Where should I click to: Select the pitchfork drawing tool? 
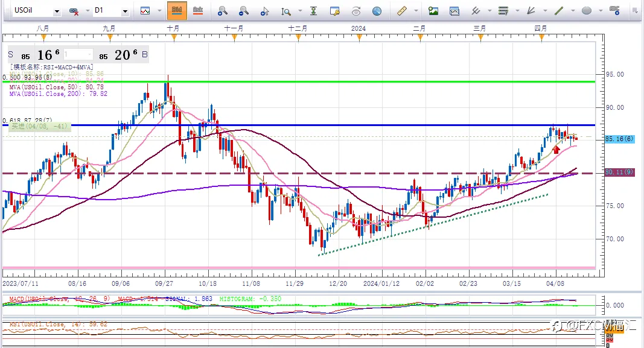tap(476, 11)
